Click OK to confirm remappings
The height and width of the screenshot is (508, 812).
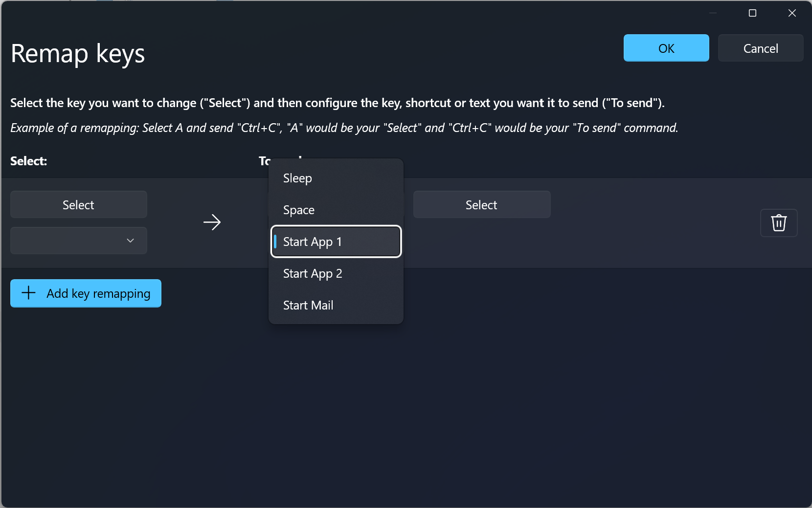pos(666,48)
